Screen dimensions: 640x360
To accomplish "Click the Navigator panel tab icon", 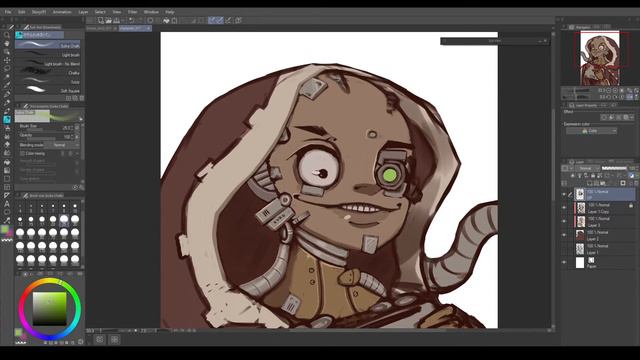I will (572, 27).
